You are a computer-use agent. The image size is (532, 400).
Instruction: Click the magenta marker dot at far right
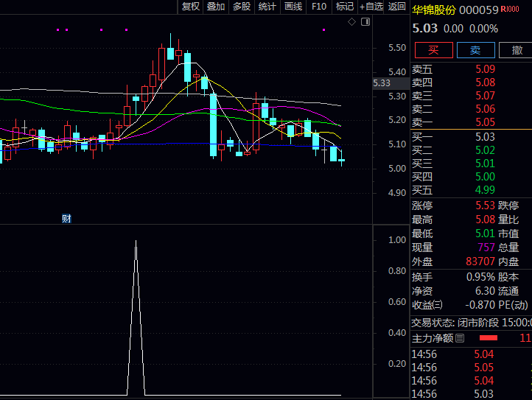tap(323, 30)
